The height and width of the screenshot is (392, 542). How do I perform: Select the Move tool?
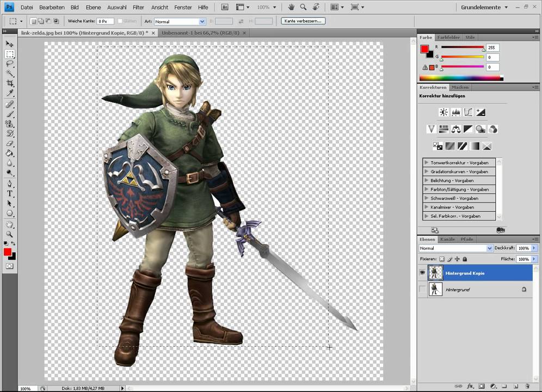[10, 44]
